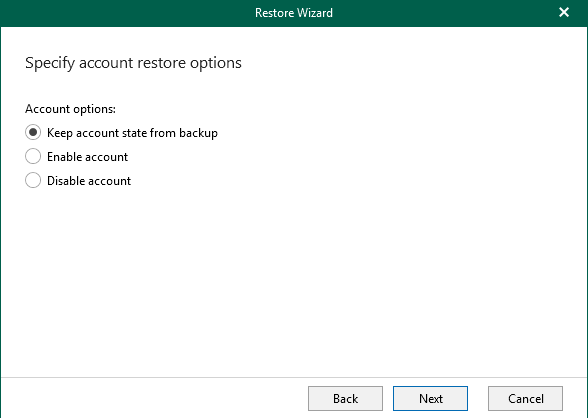Click the footer area left of Back button
Screen dimensions: 588x418
[x=154, y=399]
